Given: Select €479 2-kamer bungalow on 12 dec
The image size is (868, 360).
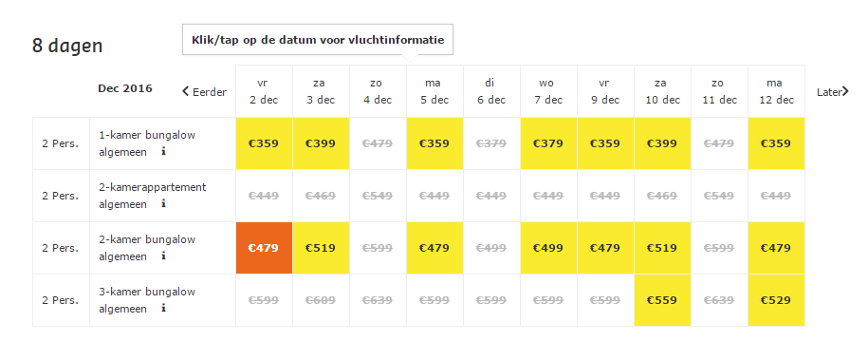Looking at the screenshot, I should (x=776, y=248).
